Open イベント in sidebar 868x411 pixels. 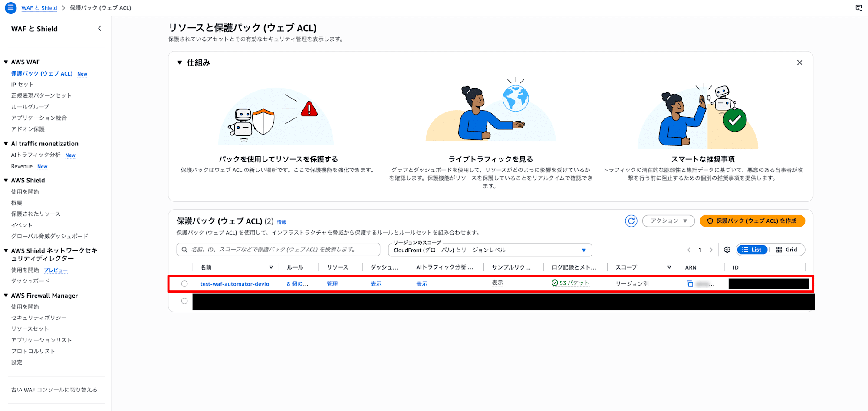click(22, 225)
